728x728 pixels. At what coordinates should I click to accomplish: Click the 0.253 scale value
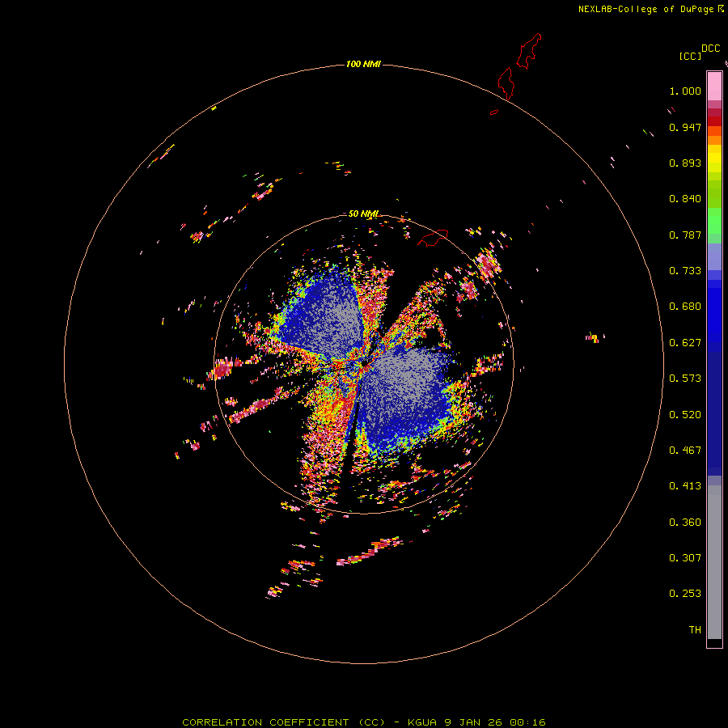685,594
